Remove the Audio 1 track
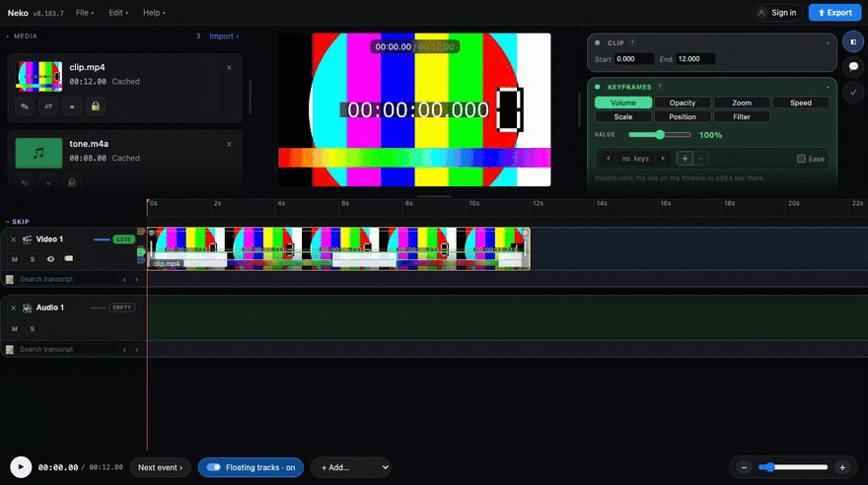The height and width of the screenshot is (485, 868). (13, 308)
